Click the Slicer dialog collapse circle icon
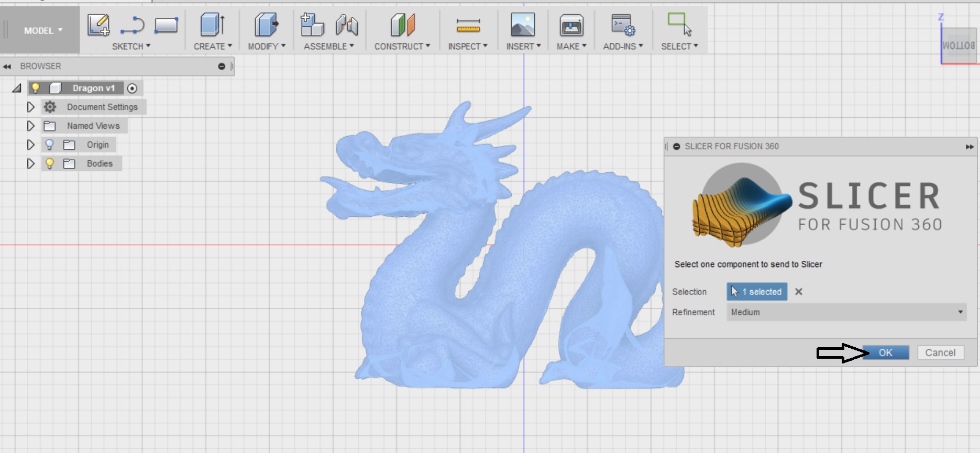Image resolution: width=980 pixels, height=453 pixels. tap(676, 147)
